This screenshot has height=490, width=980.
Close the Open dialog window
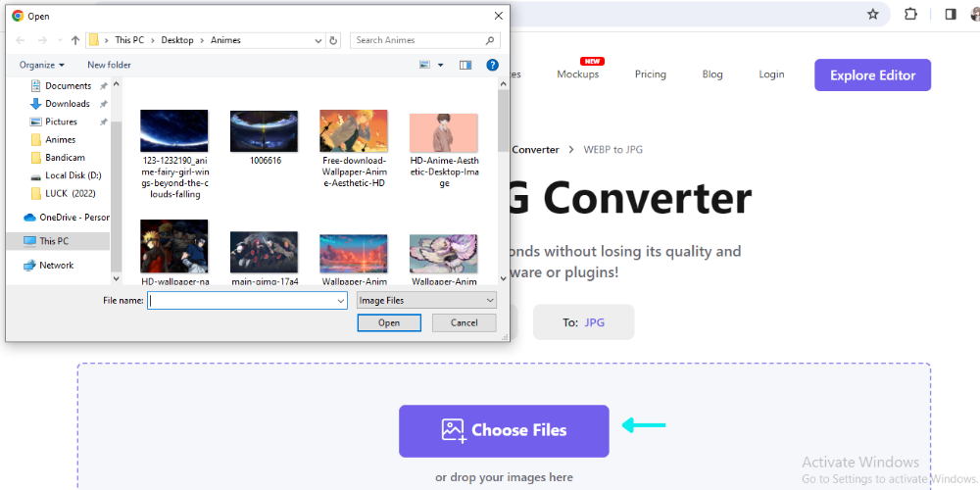coord(498,17)
